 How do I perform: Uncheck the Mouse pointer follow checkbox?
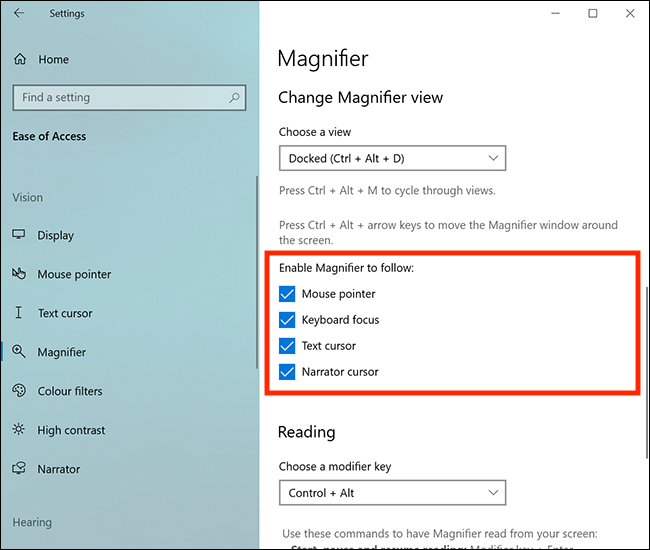(288, 294)
